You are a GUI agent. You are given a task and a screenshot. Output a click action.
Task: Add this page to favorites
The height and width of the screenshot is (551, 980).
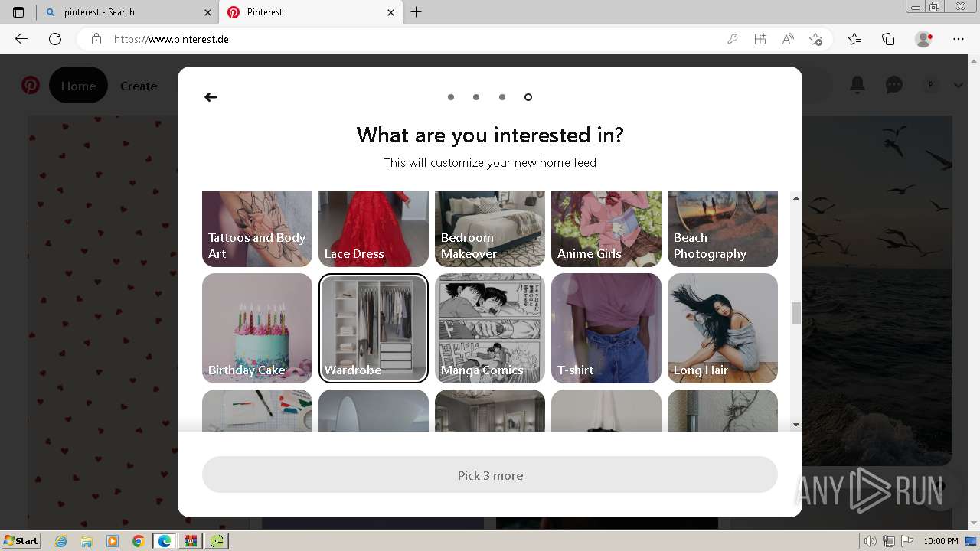point(815,39)
